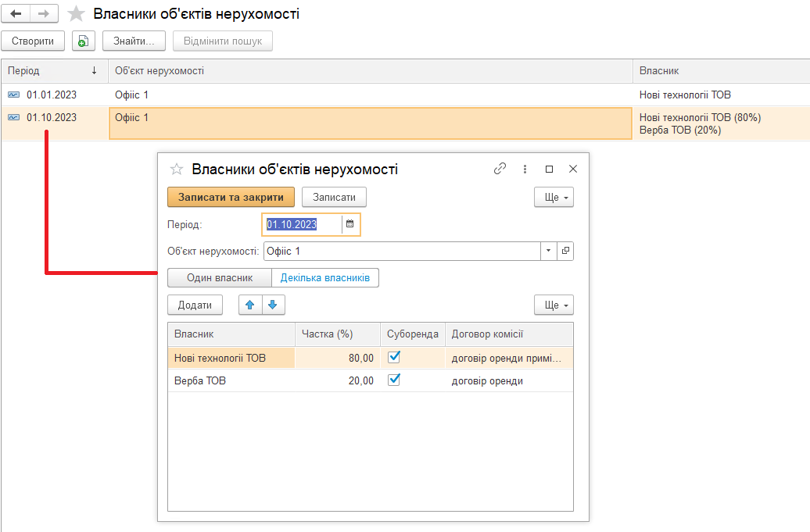
Task: Click the Додати button
Action: click(195, 305)
